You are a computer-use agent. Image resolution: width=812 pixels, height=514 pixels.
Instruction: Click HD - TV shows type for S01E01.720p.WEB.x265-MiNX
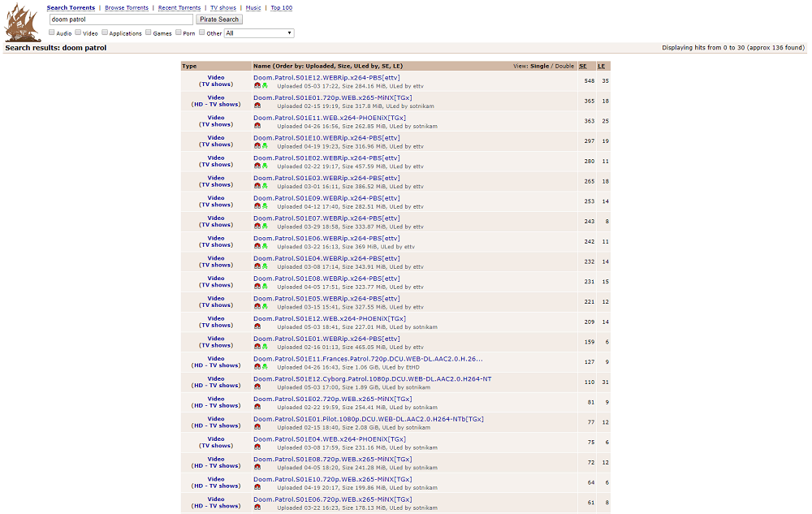[216, 105]
